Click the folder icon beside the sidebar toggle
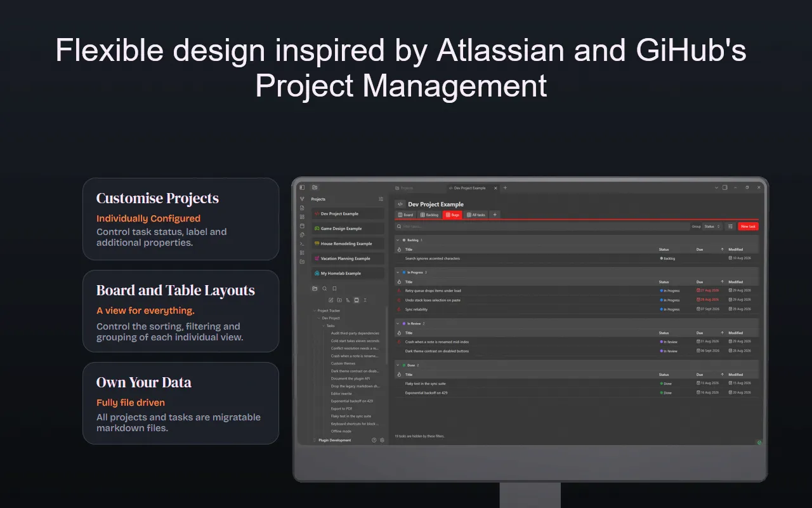812x508 pixels. [x=315, y=187]
